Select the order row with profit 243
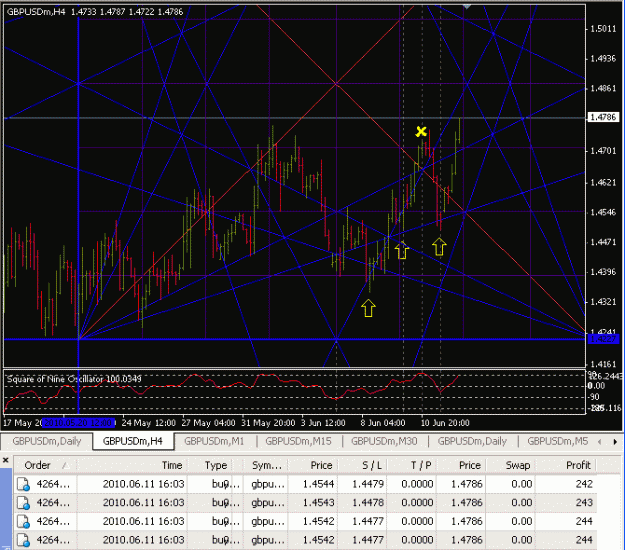625x550 pixels. pyautogui.click(x=305, y=503)
